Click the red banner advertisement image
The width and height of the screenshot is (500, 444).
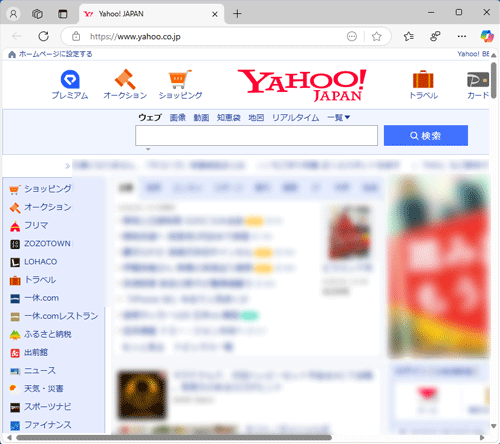[x=439, y=266]
